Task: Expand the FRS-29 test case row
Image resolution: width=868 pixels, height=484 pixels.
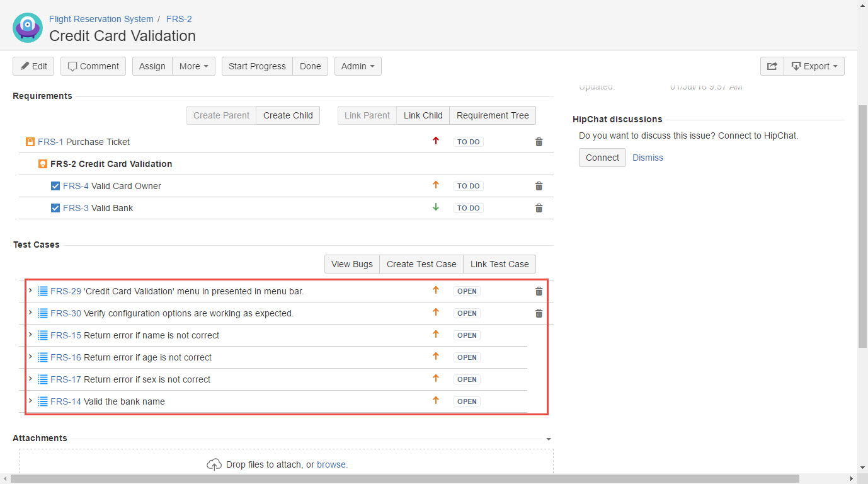Action: point(30,291)
